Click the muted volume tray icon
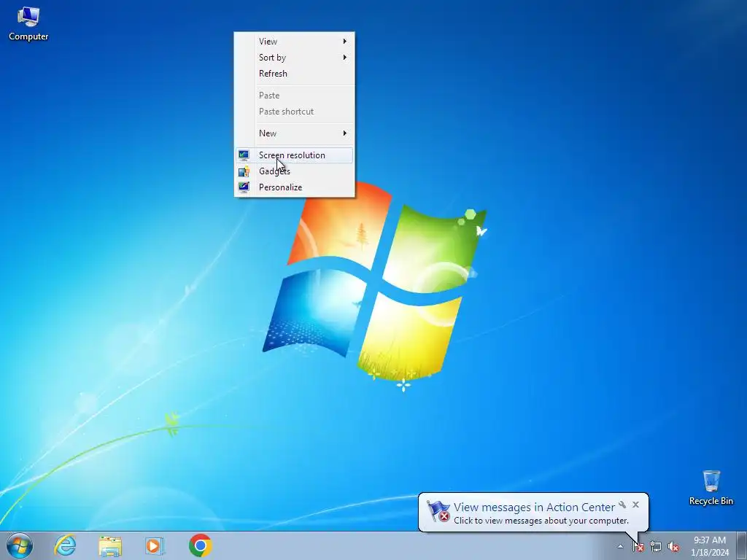This screenshot has width=747, height=560. 673,547
